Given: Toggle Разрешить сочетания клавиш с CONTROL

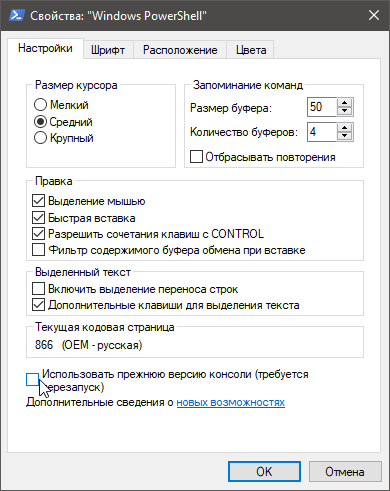Looking at the screenshot, I should click(38, 234).
